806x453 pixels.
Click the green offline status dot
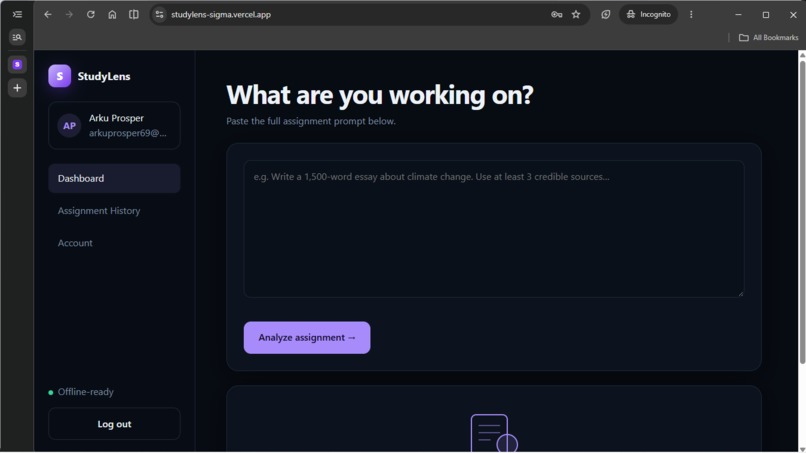click(50, 392)
